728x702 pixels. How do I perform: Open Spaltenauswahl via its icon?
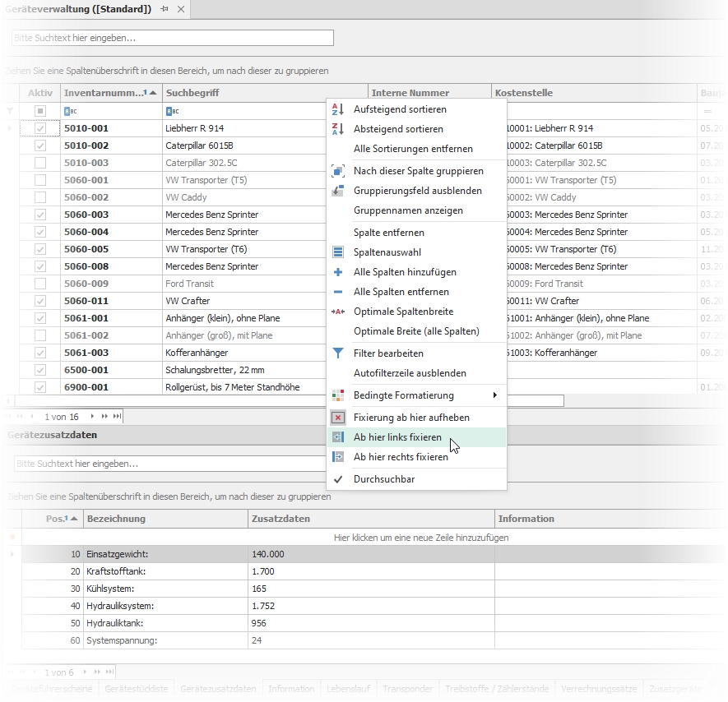coord(337,252)
